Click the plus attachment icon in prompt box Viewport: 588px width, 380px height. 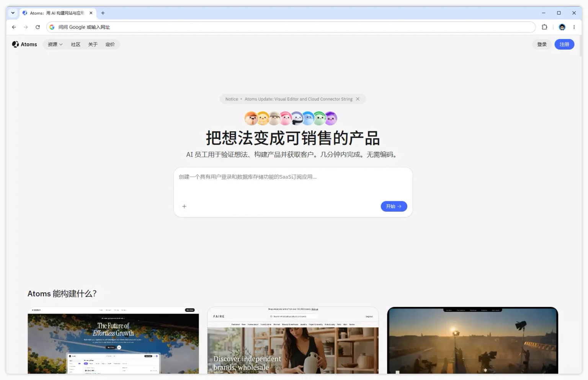click(184, 206)
